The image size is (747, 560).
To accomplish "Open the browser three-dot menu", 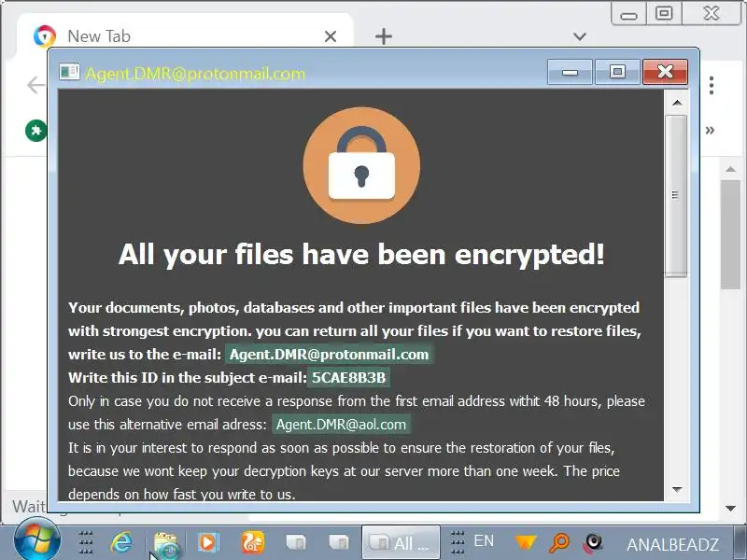I will [712, 85].
